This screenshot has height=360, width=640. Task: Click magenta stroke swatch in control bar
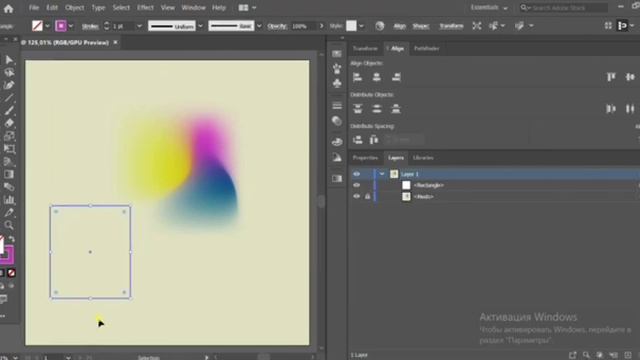[61, 26]
